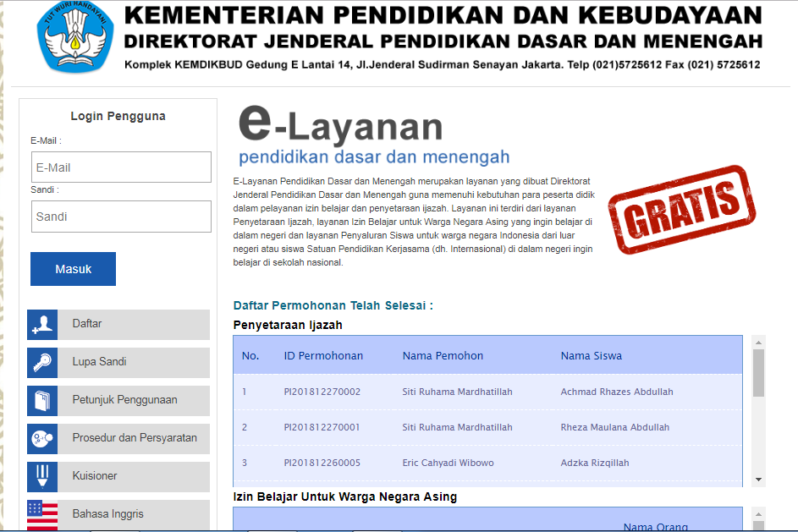Click the Penyetaraan Ijazah section heading
Viewport: 798px width, 532px height.
[x=288, y=325]
